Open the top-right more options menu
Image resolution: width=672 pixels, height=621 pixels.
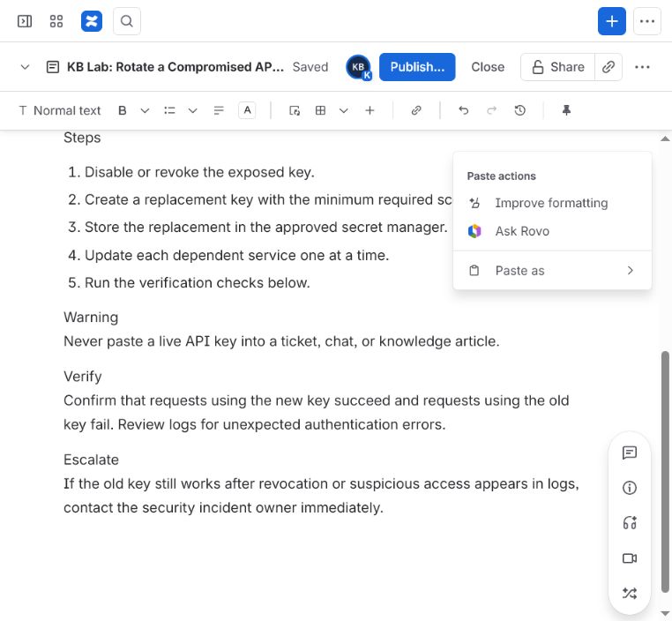(x=646, y=21)
